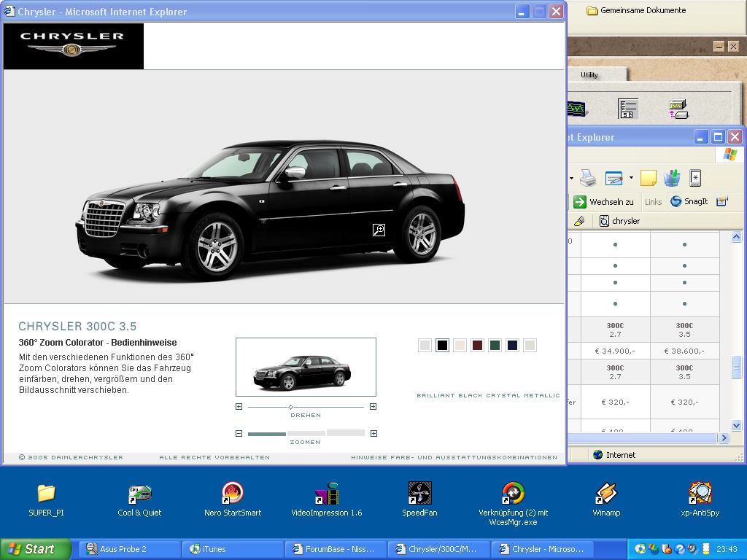The width and height of the screenshot is (747, 560).
Task: Click scroll-up arrow in background Explorer
Action: tap(736, 237)
